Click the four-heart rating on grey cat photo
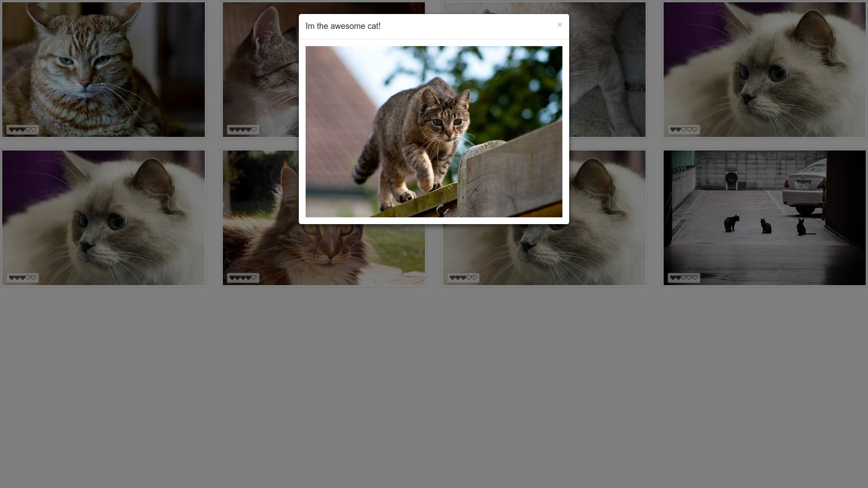868x488 pixels. coord(243,130)
